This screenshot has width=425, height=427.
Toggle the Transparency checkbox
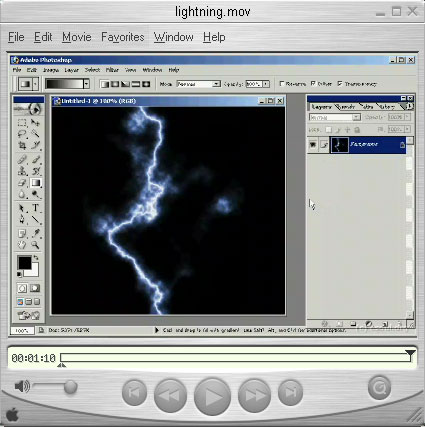click(340, 84)
